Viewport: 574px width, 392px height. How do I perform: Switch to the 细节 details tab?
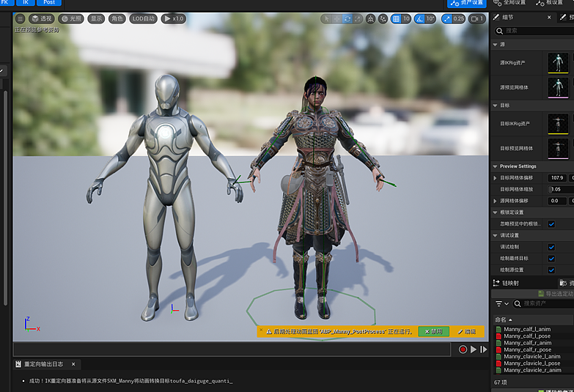pyautogui.click(x=508, y=17)
